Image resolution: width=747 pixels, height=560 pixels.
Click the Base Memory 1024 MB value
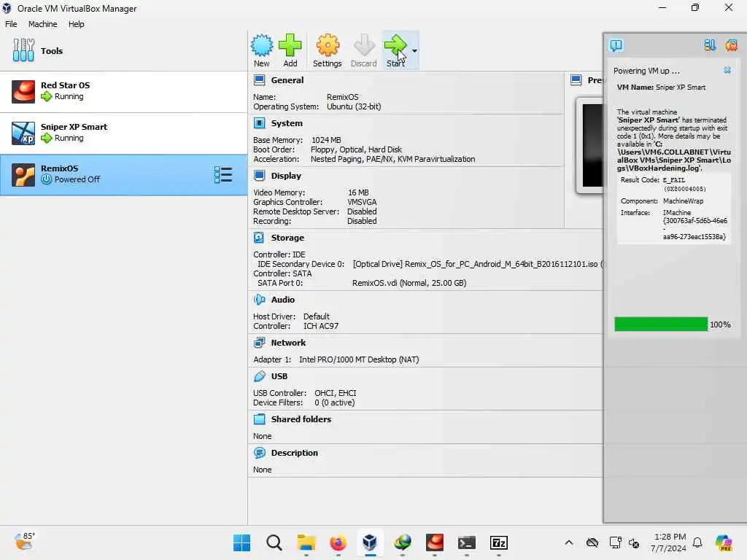click(326, 140)
